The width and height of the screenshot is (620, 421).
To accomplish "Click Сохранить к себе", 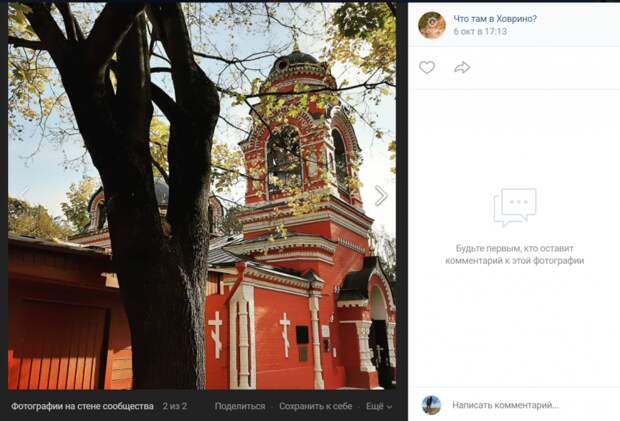I will point(316,406).
